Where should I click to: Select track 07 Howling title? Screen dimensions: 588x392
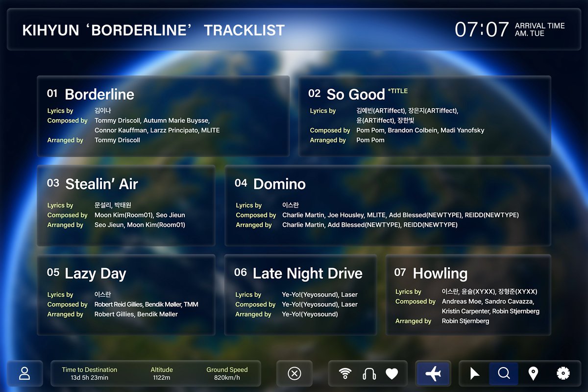(x=440, y=273)
